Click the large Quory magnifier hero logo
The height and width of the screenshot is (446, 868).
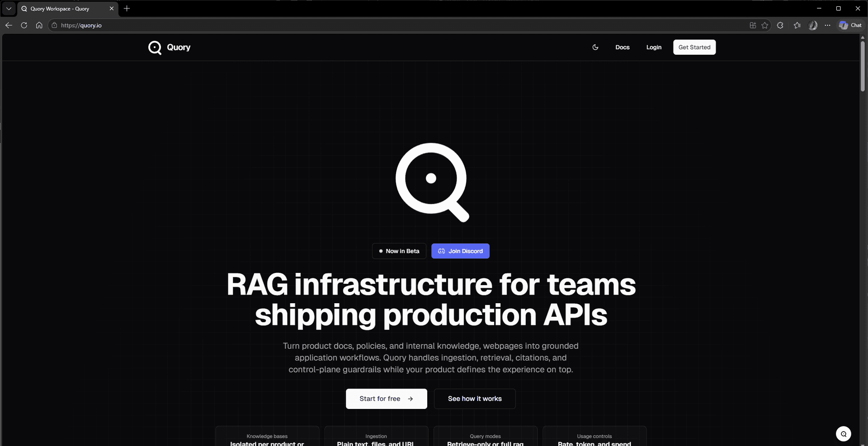point(432,182)
